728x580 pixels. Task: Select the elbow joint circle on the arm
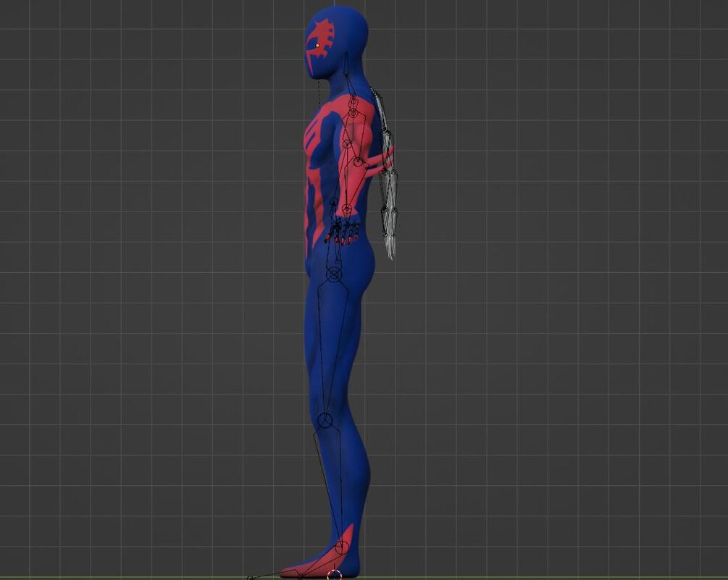click(x=358, y=161)
